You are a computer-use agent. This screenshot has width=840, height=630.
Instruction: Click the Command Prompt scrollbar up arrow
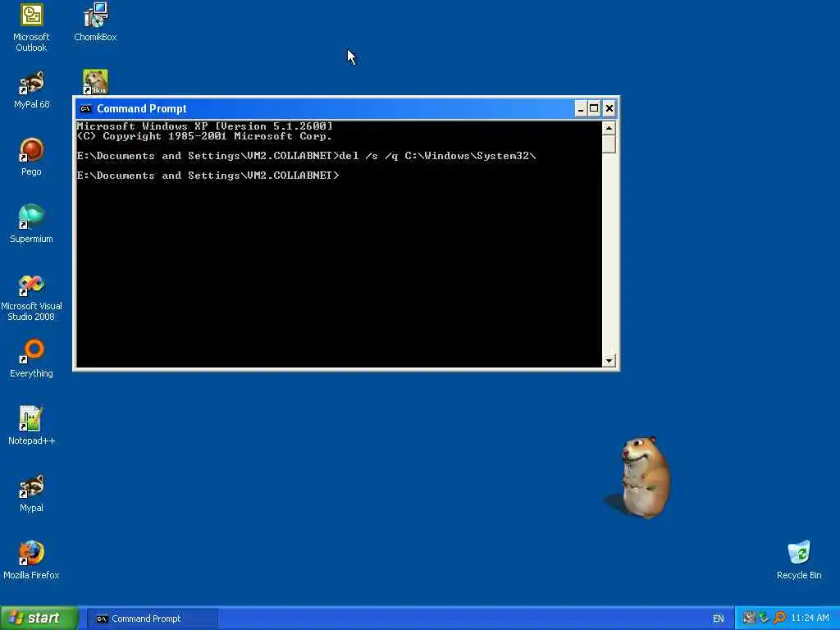point(609,128)
